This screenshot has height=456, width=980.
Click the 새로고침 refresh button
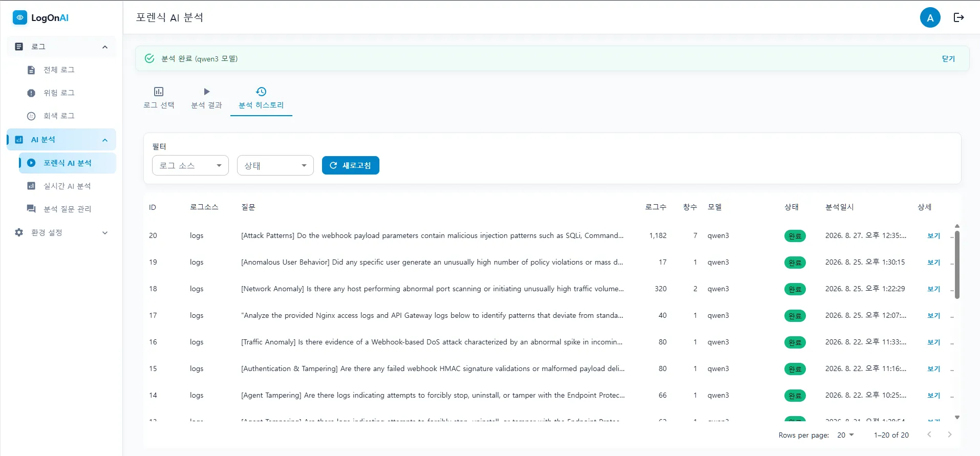click(351, 165)
